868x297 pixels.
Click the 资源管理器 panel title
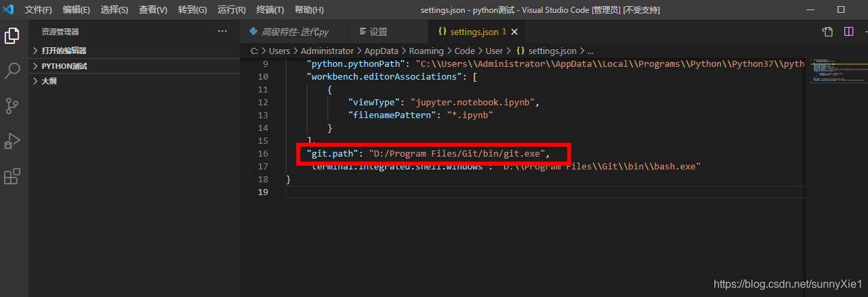pyautogui.click(x=60, y=32)
